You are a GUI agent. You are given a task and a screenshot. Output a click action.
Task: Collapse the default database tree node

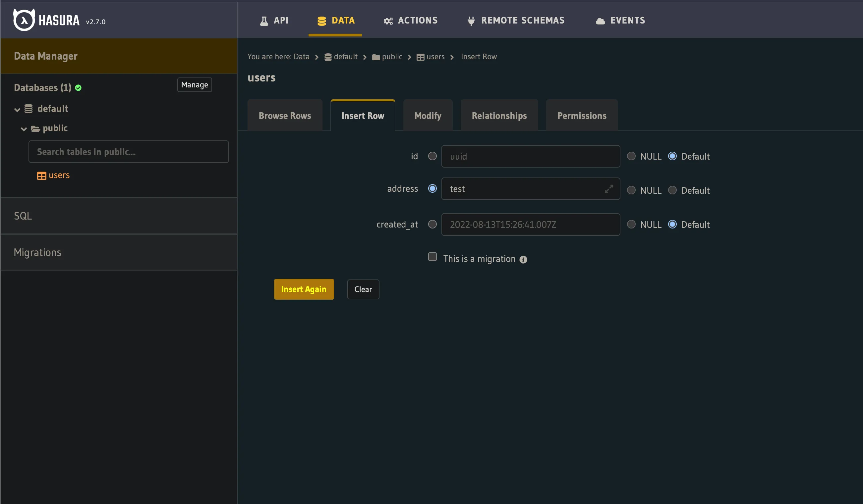coord(17,110)
